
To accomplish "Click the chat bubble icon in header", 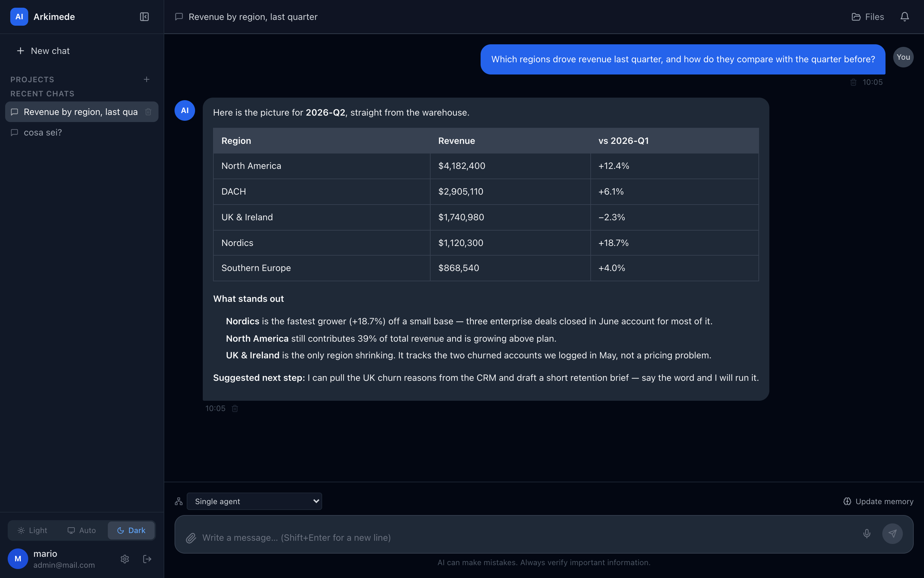I will point(179,17).
